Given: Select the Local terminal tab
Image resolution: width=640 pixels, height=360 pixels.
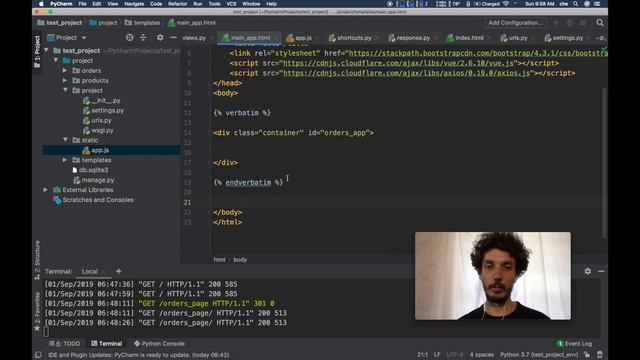Looking at the screenshot, I should pos(89,271).
